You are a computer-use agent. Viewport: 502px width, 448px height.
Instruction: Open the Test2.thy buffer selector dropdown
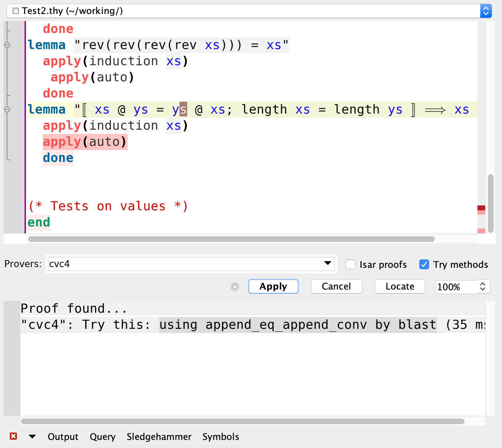pyautogui.click(x=486, y=11)
